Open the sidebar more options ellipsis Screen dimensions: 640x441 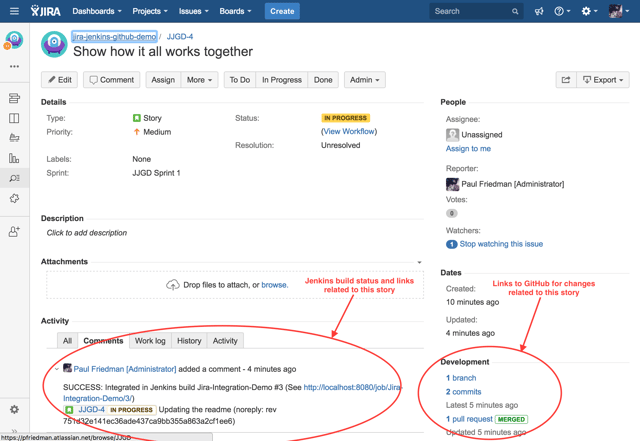click(x=14, y=66)
